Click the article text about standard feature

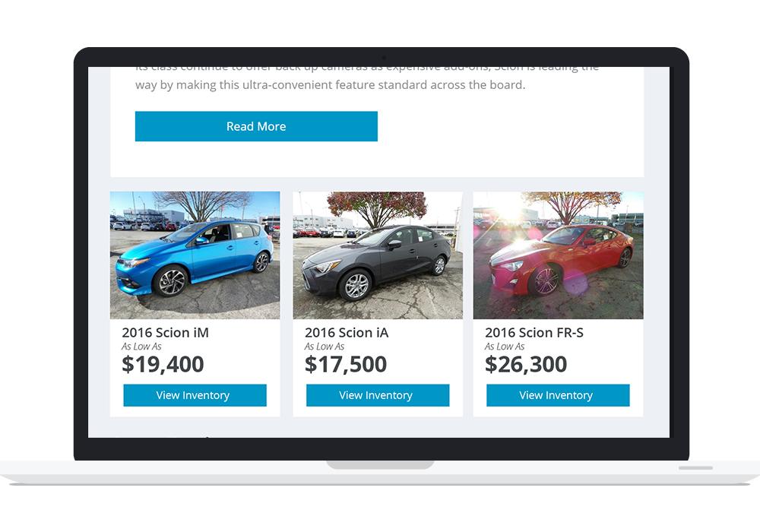coord(330,85)
